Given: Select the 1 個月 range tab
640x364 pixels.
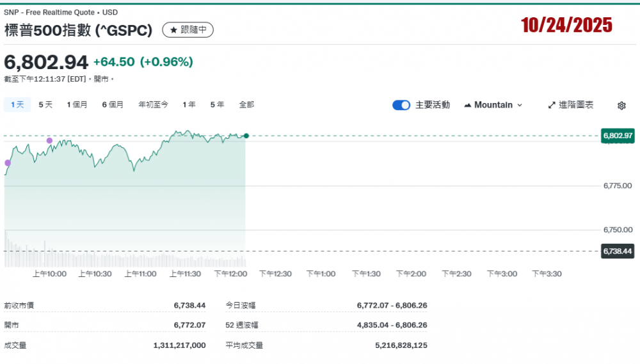Looking at the screenshot, I should pyautogui.click(x=77, y=104).
